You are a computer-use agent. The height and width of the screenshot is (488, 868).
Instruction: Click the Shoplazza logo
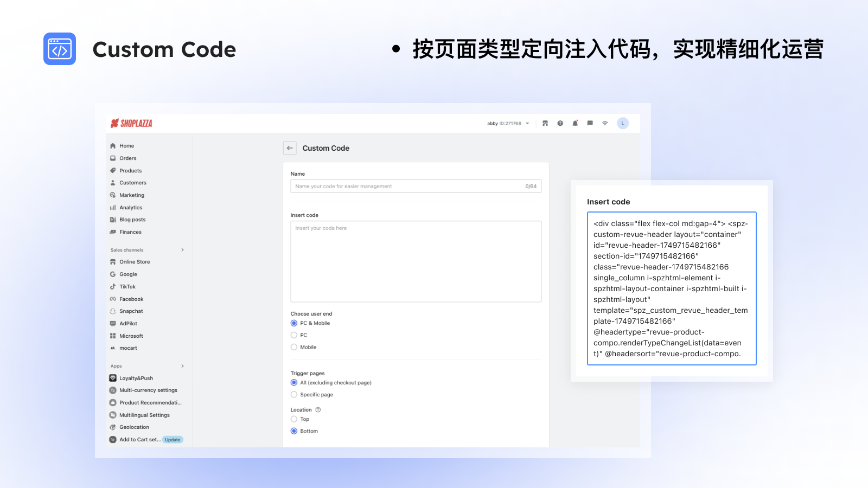[131, 124]
